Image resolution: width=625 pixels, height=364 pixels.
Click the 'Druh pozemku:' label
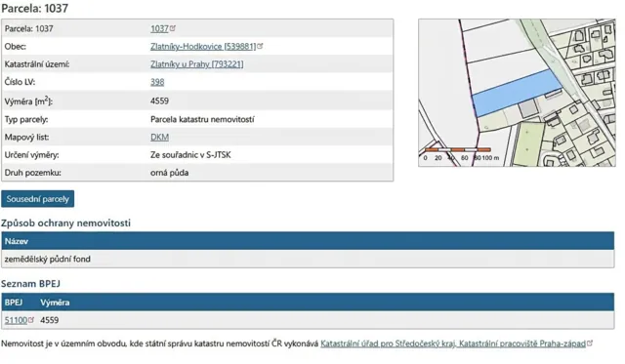pos(32,173)
